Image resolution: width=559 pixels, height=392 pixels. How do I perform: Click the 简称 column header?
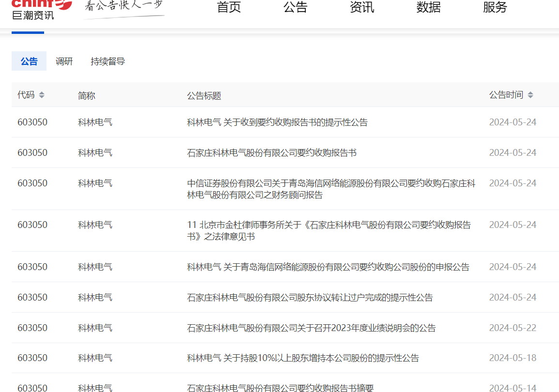(87, 95)
